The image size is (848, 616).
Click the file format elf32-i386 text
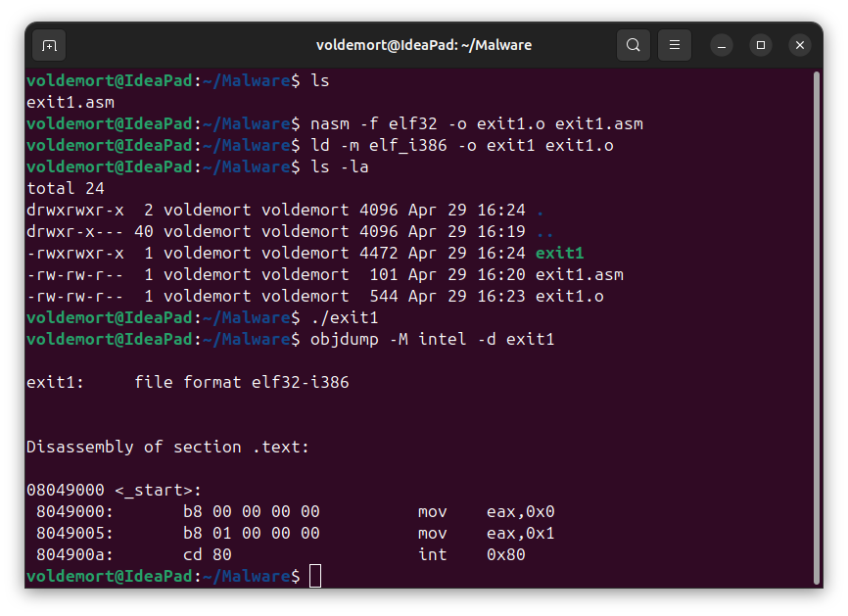pos(242,382)
